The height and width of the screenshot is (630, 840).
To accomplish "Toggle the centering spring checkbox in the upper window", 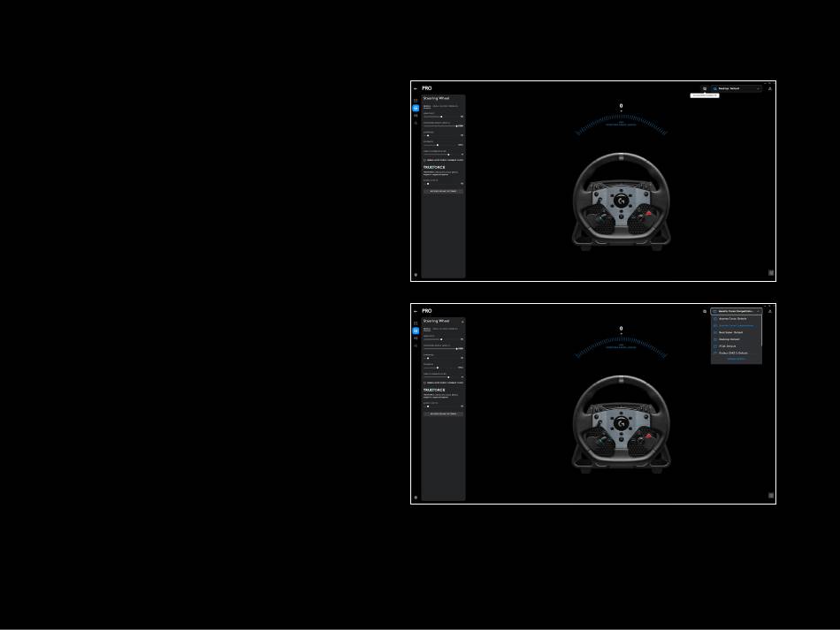I will click(x=424, y=160).
